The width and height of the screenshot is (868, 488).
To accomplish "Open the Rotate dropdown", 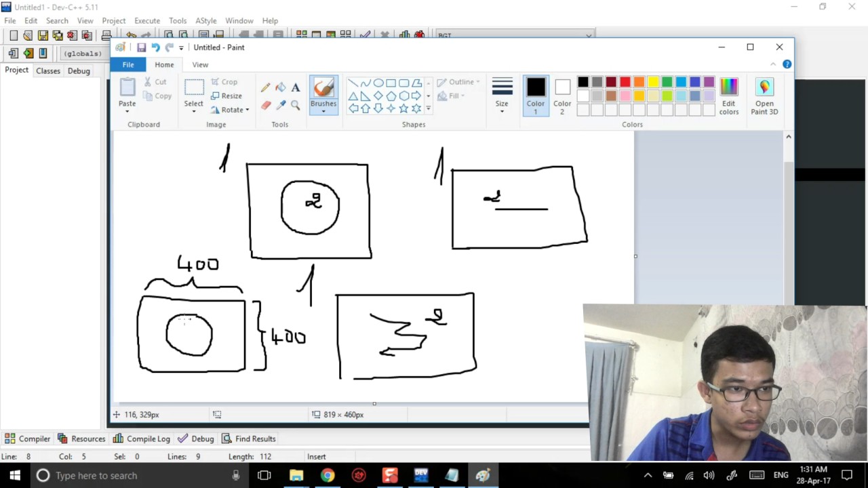I will coord(229,110).
